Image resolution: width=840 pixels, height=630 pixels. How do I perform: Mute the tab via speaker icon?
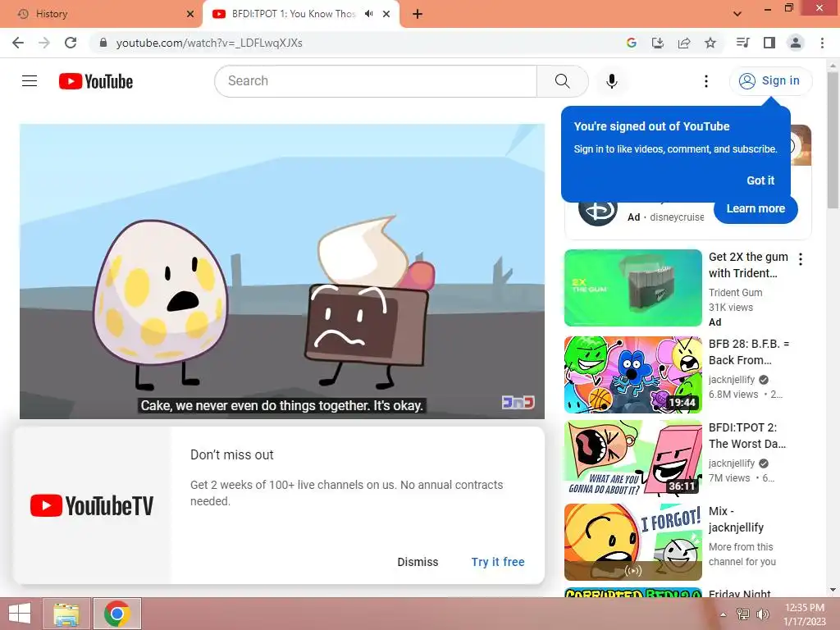368,14
